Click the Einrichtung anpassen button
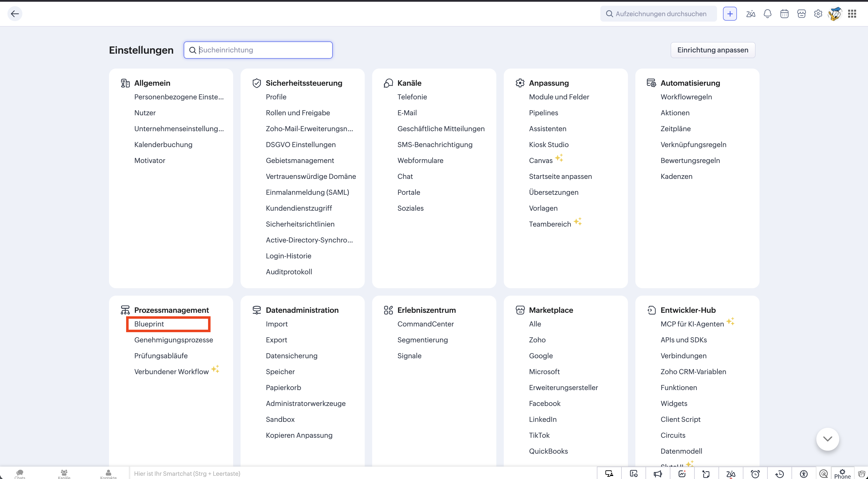Screen dimensions: 868x479 coord(713,50)
